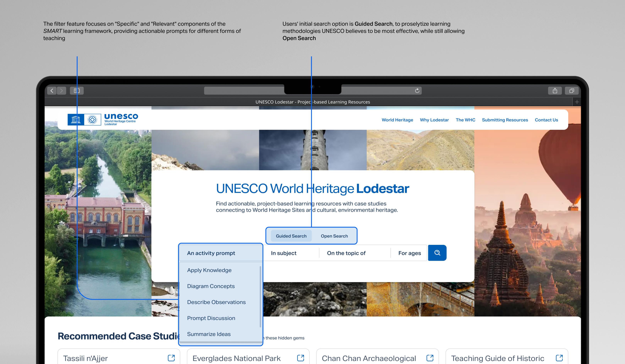Open Tassili n'Ajjer external link icon
625x364 pixels.
tap(171, 358)
